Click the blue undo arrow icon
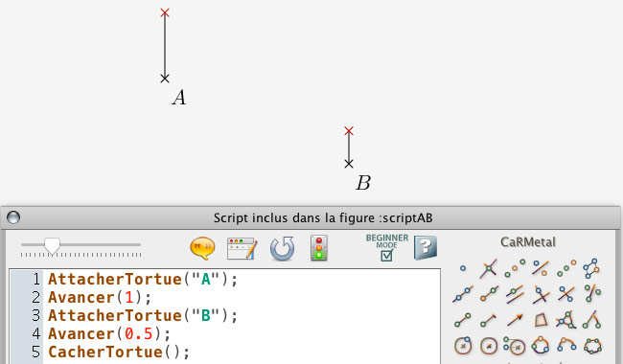Image resolution: width=623 pixels, height=364 pixels. point(283,248)
